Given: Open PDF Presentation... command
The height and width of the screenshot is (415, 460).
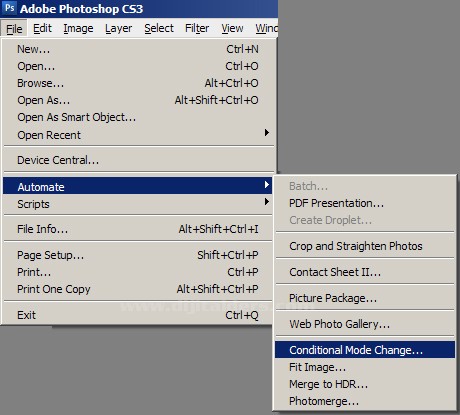Looking at the screenshot, I should coord(365,203).
